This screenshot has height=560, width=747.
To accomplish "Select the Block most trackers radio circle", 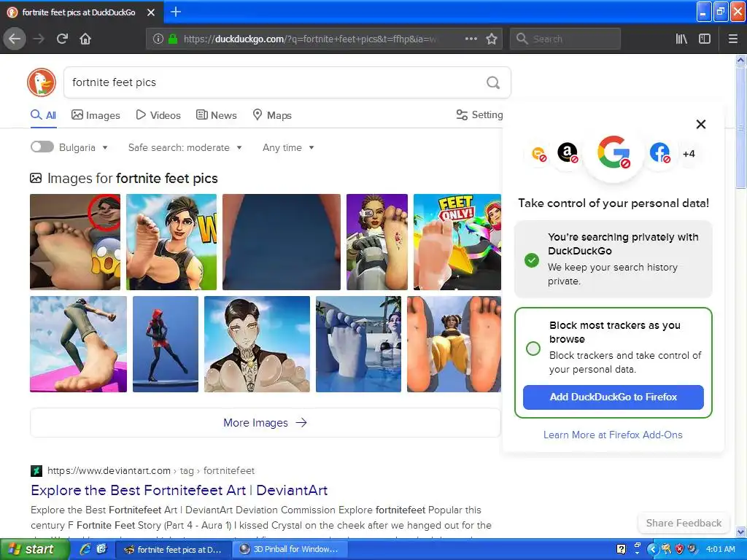I will coord(533,348).
